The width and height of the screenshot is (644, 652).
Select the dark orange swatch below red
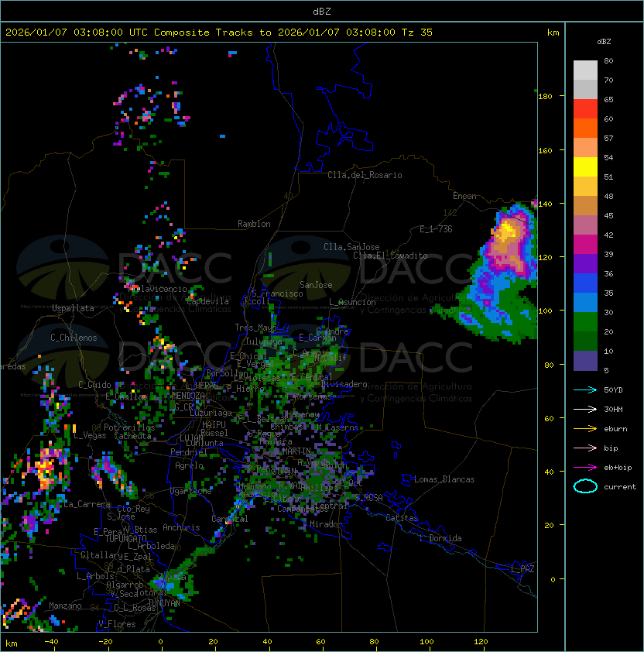pyautogui.click(x=585, y=129)
